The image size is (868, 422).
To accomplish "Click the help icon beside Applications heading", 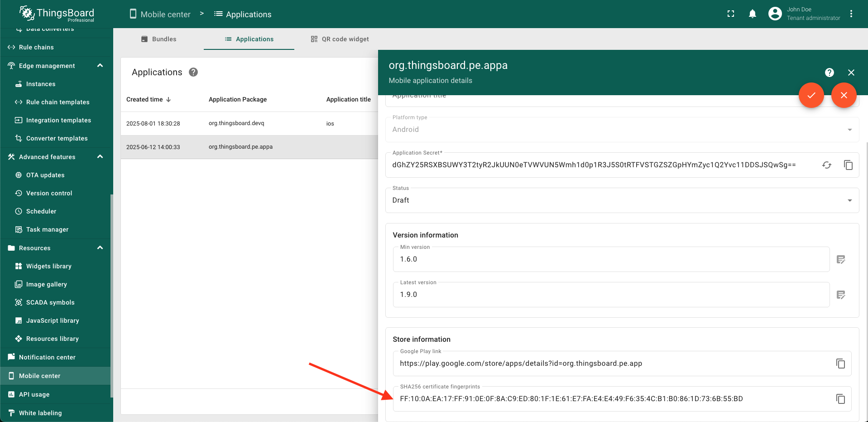I will click(x=193, y=72).
